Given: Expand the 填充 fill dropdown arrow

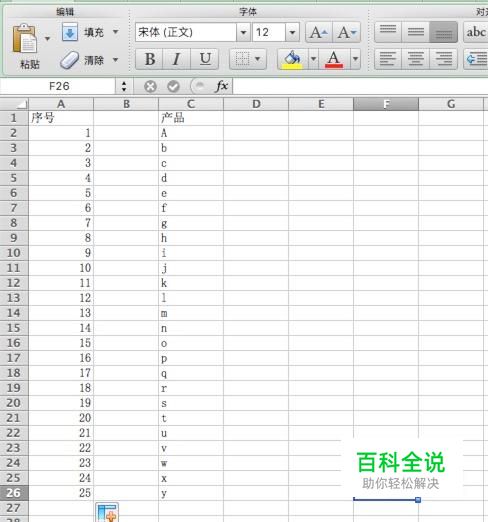Looking at the screenshot, I should [116, 32].
